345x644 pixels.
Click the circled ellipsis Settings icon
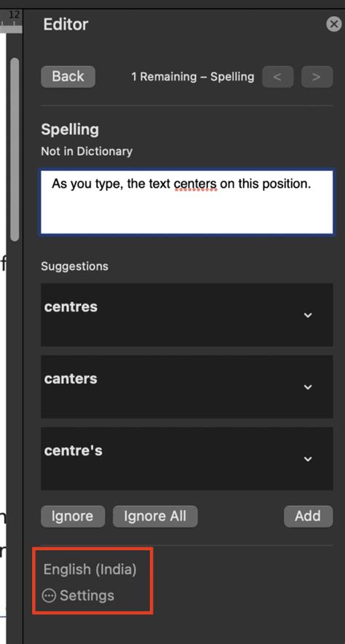(49, 595)
